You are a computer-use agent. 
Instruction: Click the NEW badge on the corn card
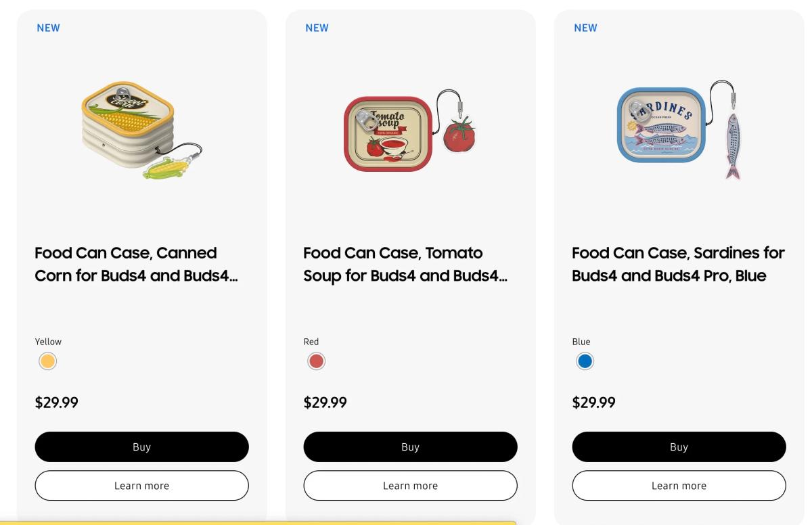click(x=48, y=28)
